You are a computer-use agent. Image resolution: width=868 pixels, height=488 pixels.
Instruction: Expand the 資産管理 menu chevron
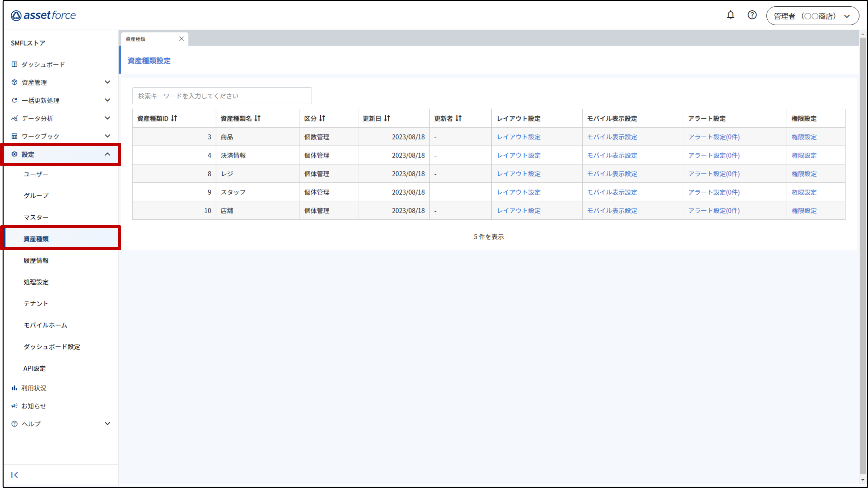click(x=107, y=82)
